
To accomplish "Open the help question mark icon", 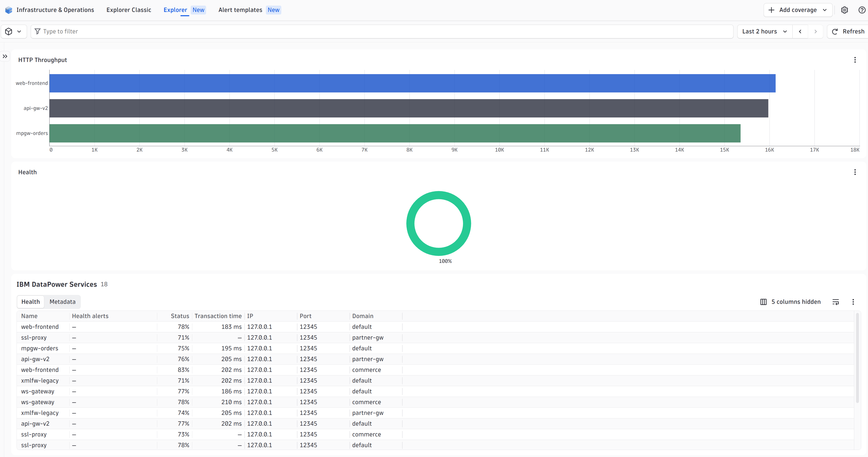I will [862, 10].
